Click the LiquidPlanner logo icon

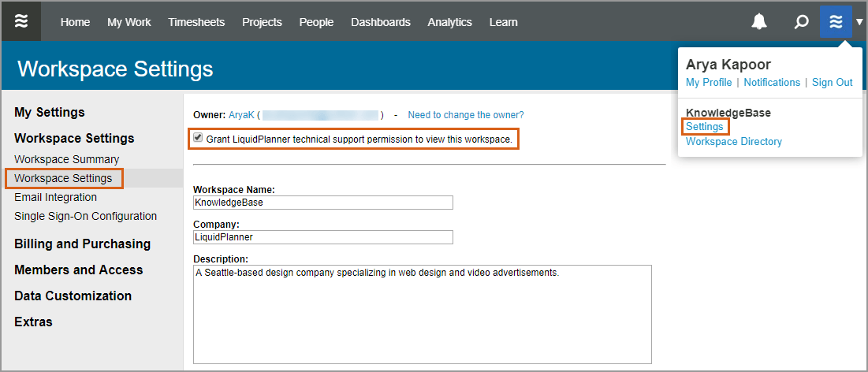[21, 21]
